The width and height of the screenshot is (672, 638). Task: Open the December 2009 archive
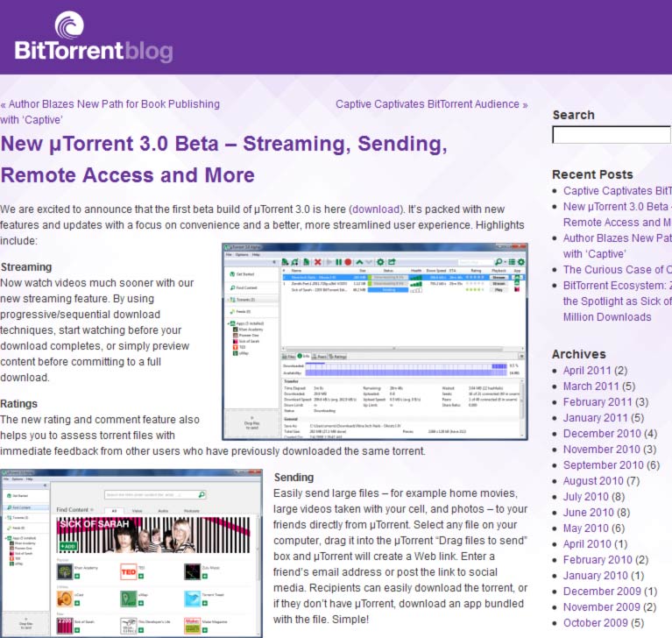[x=602, y=592]
